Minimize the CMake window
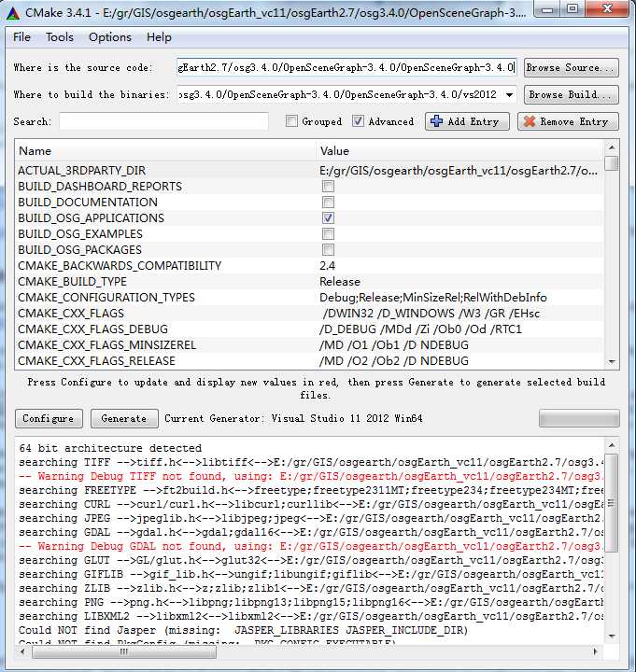Image resolution: width=636 pixels, height=672 pixels. 547,9
